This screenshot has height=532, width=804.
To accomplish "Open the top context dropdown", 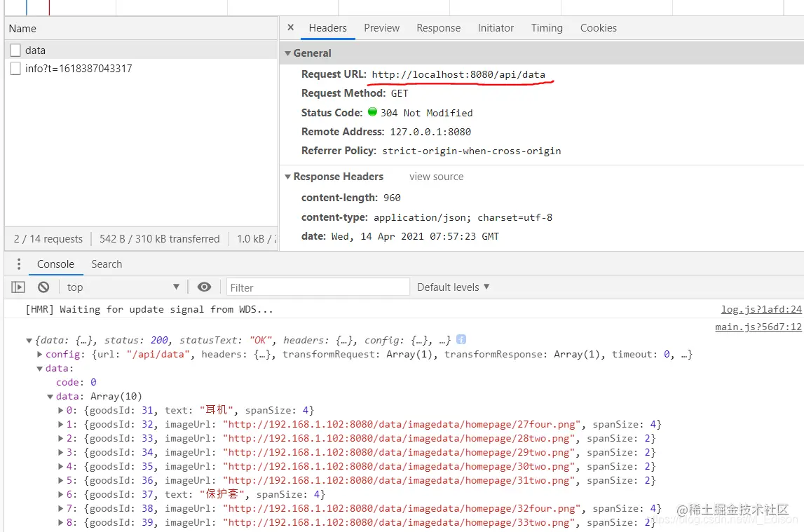I will tap(123, 287).
